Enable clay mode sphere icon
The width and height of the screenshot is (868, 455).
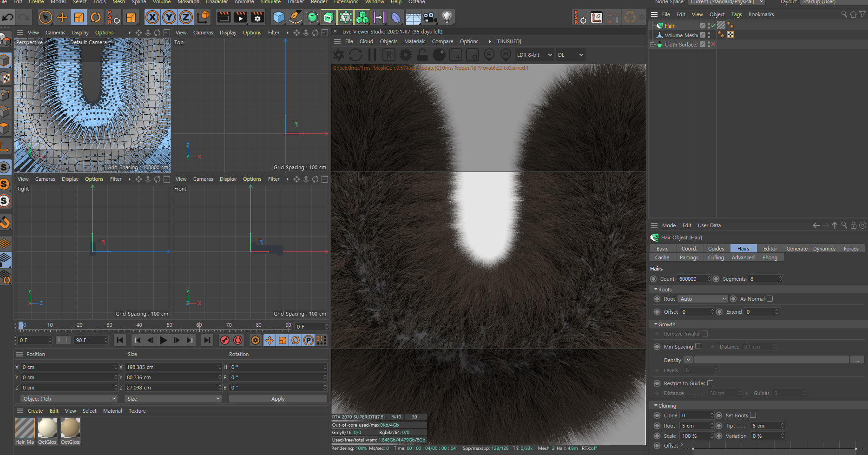click(x=439, y=55)
